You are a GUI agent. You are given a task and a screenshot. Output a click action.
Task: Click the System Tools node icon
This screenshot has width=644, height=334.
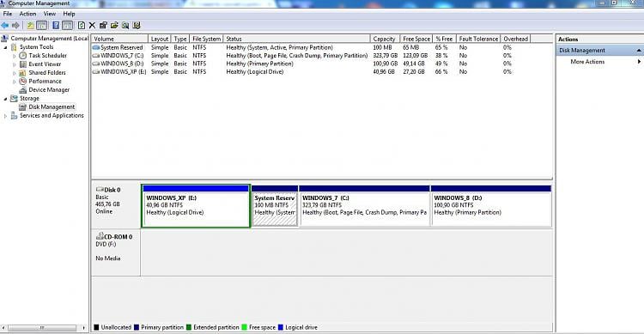pos(14,47)
